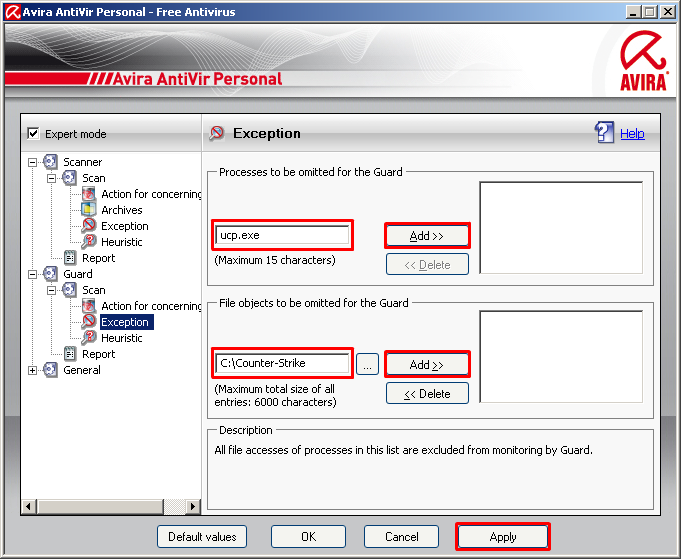The height and width of the screenshot is (559, 681).
Task: Click the Report icon under Guard
Action: coord(70,354)
